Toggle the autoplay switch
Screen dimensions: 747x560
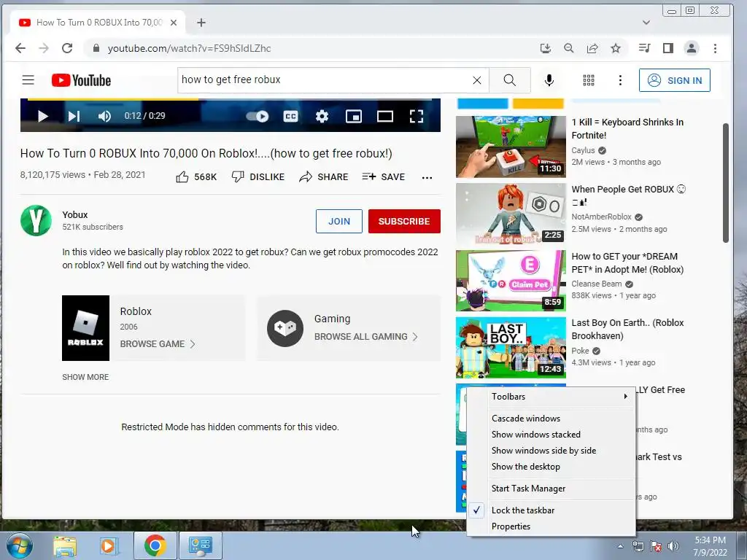click(x=258, y=116)
